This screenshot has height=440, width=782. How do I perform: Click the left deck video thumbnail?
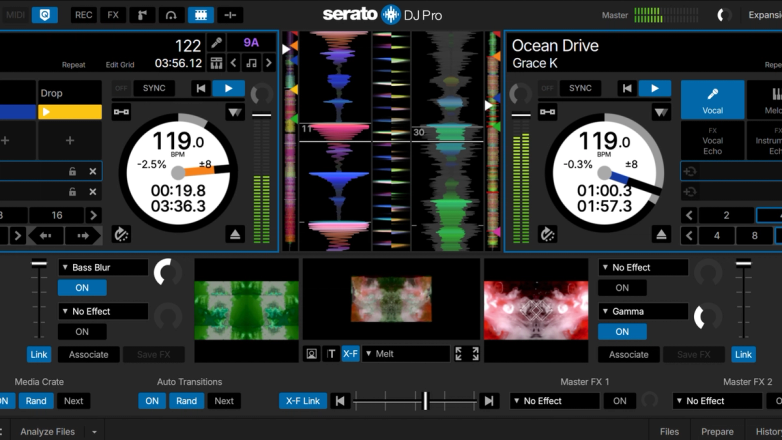pos(246,310)
